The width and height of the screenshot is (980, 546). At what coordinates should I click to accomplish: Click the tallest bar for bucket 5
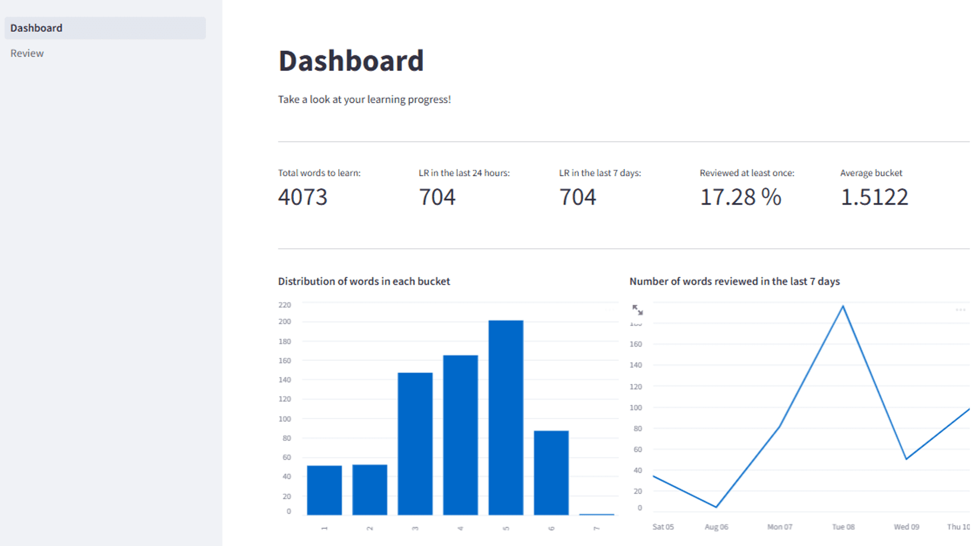[x=506, y=418]
